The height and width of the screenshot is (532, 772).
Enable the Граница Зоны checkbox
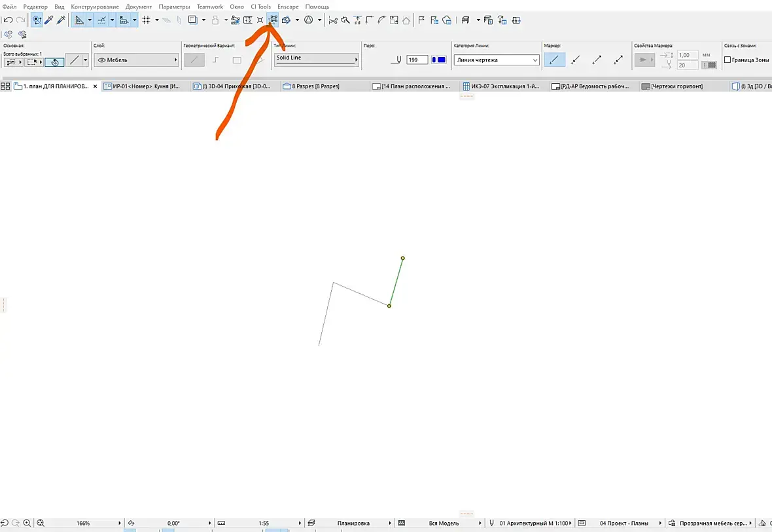point(728,60)
